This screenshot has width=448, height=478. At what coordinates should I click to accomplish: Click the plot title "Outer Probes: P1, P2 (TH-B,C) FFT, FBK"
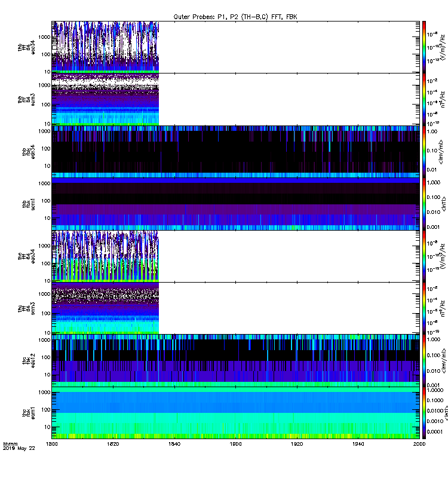tap(235, 17)
